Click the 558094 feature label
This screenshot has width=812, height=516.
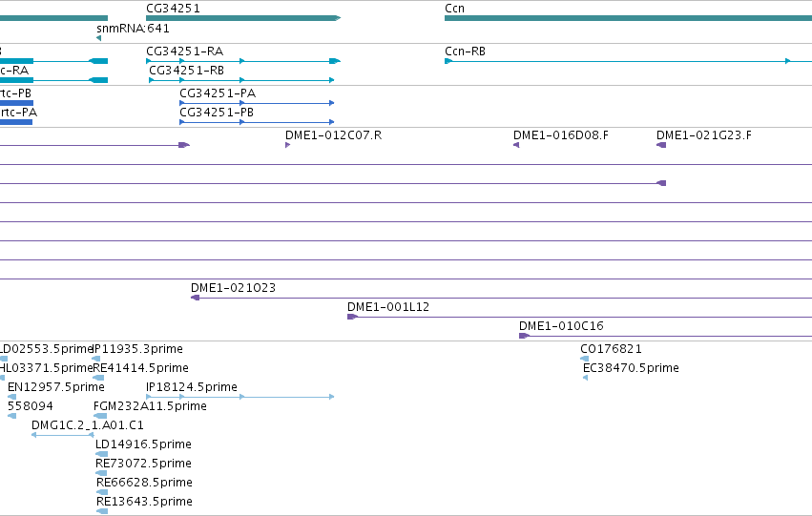[x=30, y=406]
